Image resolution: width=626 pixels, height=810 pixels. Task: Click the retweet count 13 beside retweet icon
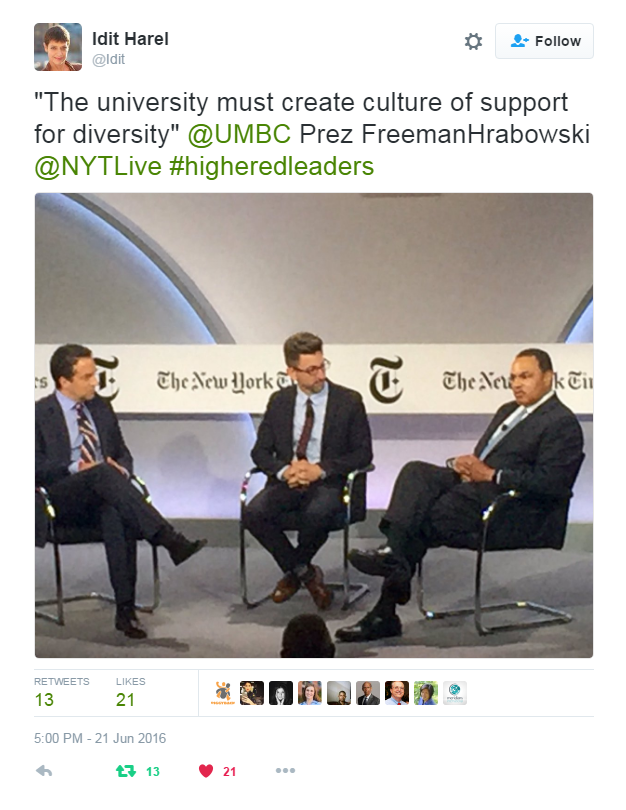153,772
